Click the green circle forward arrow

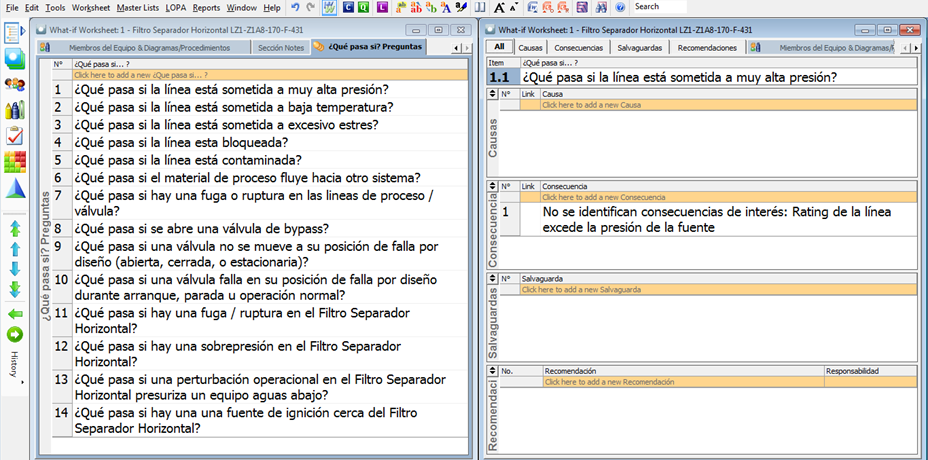(15, 334)
